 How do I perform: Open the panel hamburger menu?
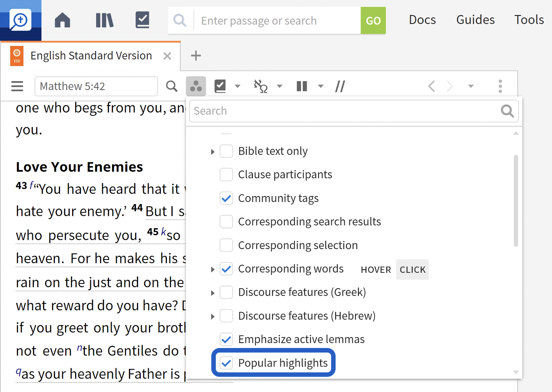tap(17, 86)
